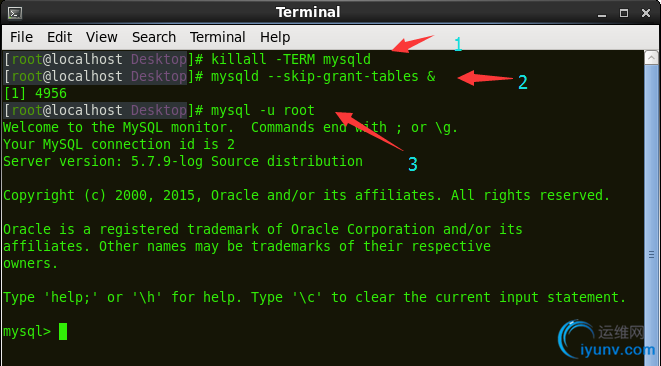Click the vertical scrollbar handle

(651, 254)
